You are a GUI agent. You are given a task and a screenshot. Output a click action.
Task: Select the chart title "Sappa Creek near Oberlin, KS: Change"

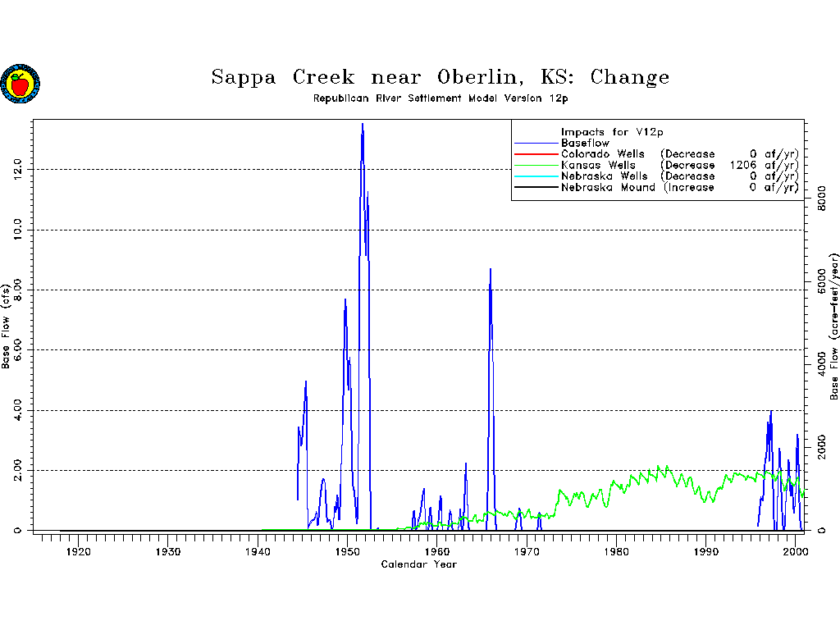(x=440, y=77)
